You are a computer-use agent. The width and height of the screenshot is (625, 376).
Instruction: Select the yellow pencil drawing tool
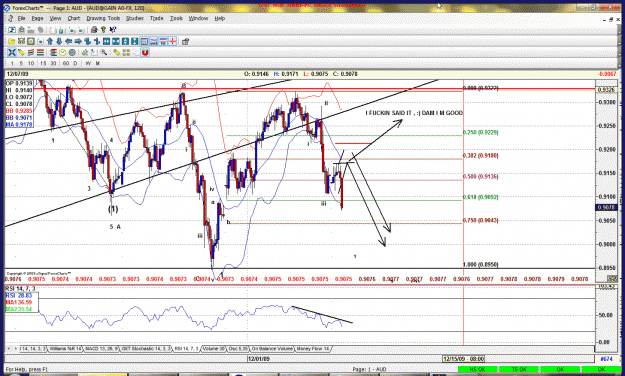coord(21,52)
